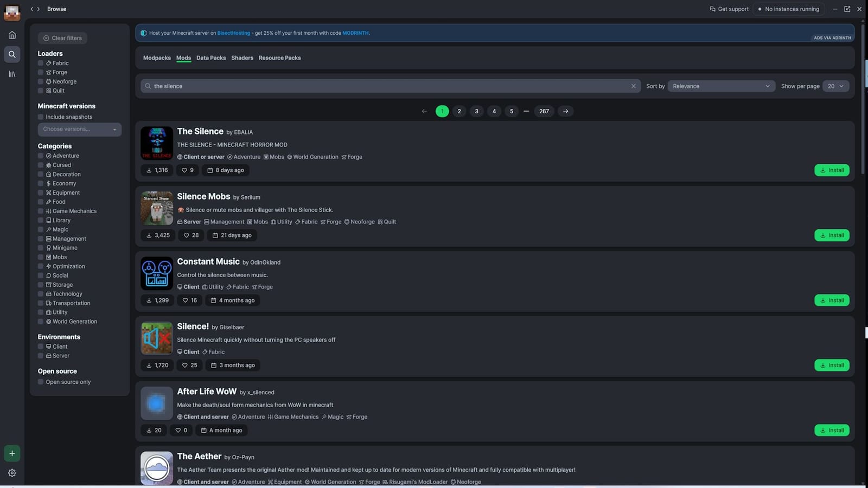Check the Include snapshots option

(41, 117)
